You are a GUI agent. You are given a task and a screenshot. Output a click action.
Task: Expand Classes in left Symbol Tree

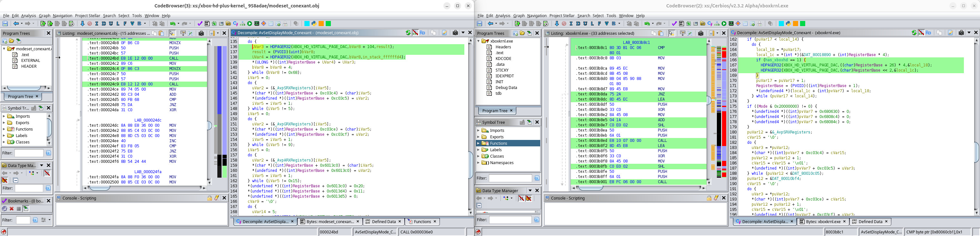point(4,142)
